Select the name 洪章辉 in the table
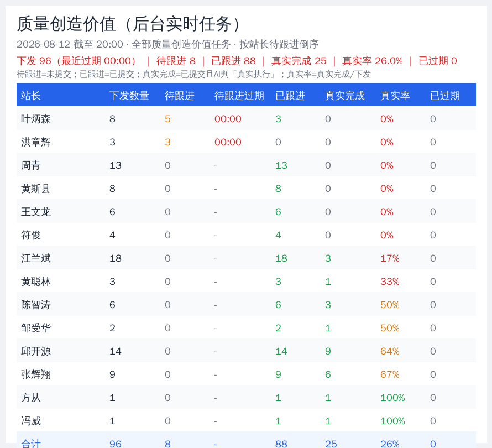This screenshot has height=448, width=492. pos(36,142)
